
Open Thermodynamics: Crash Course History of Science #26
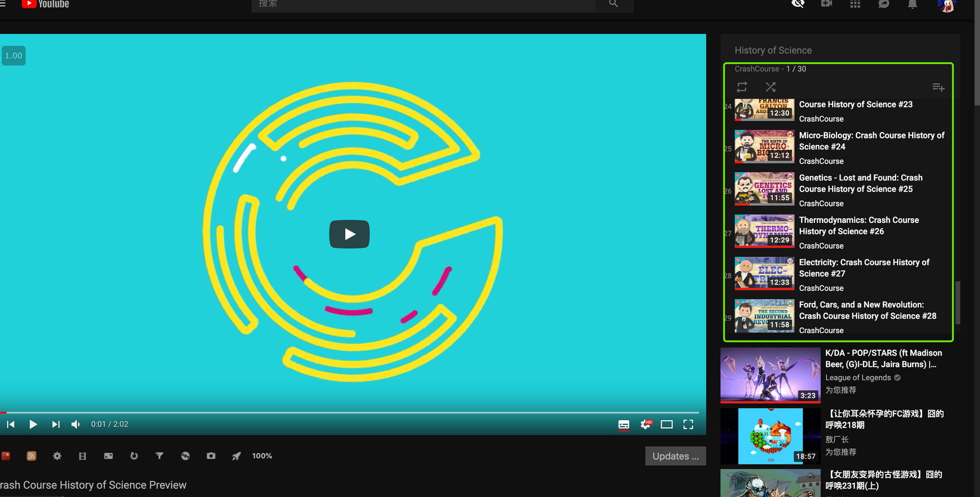(x=858, y=226)
